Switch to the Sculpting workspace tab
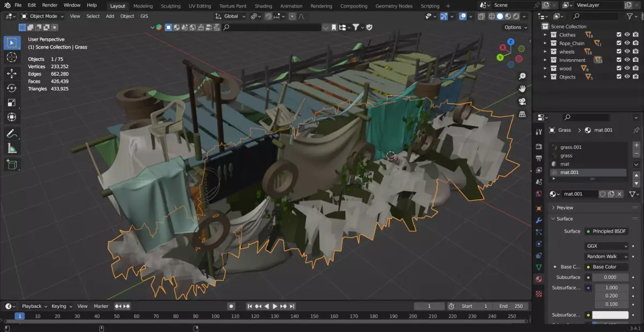 (171, 6)
